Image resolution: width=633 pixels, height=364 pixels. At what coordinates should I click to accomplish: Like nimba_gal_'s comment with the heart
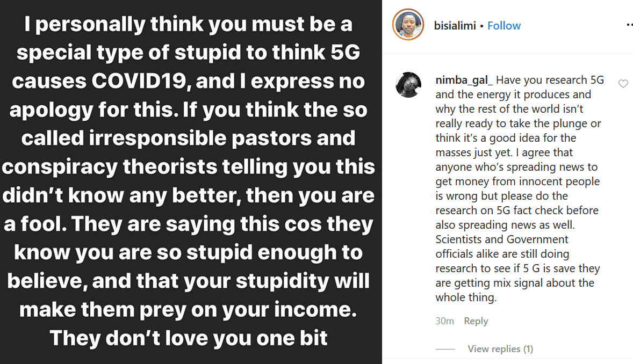(x=623, y=84)
